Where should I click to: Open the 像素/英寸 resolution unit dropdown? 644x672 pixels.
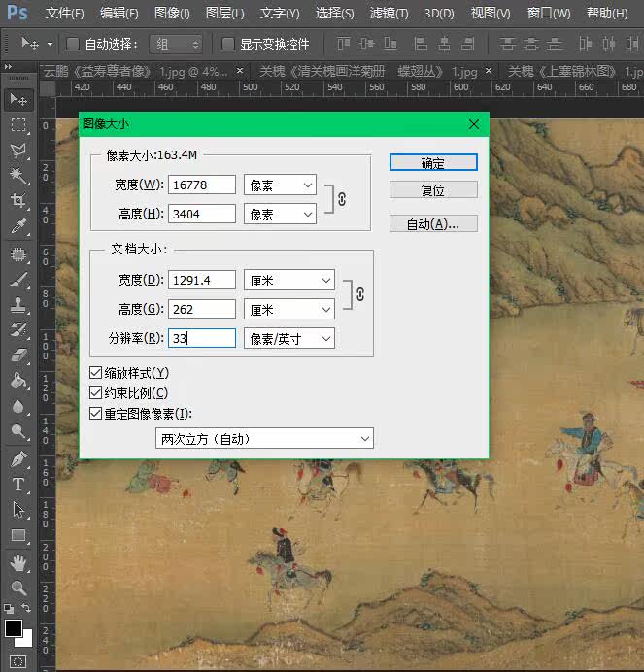pyautogui.click(x=289, y=339)
